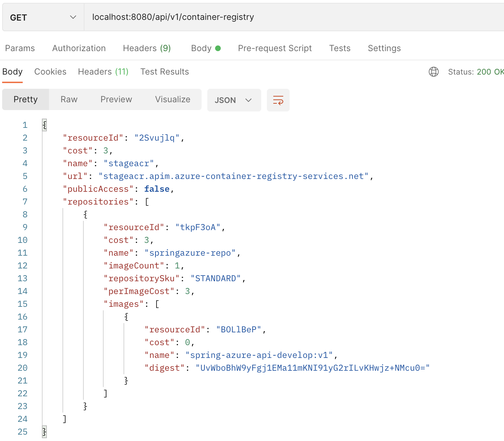
Task: Switch to the Preview response view
Action: (x=116, y=99)
